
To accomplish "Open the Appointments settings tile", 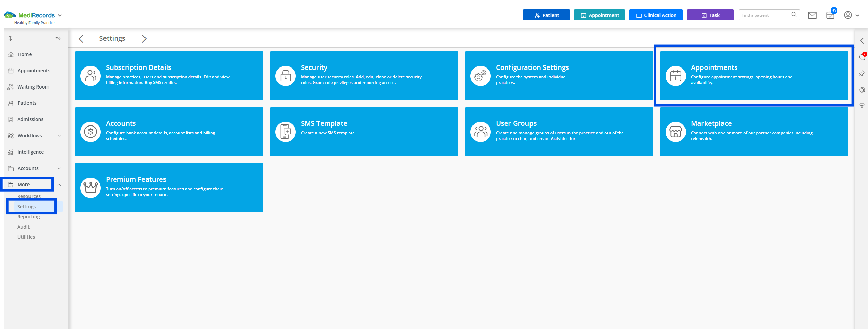I will pos(754,76).
